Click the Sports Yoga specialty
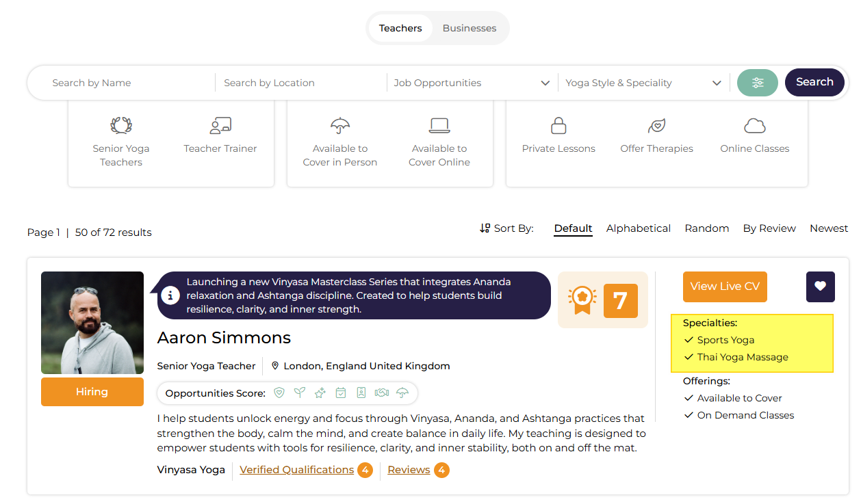The image size is (861, 504). pos(725,340)
